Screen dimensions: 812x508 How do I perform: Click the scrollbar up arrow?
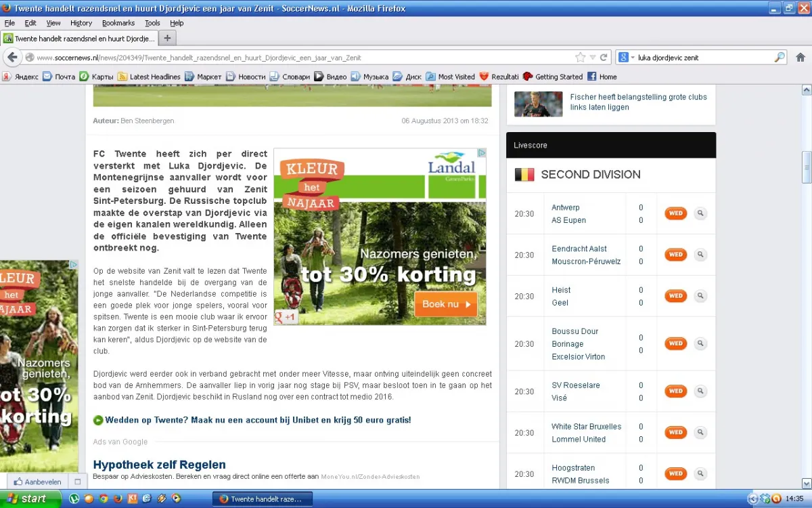point(807,89)
